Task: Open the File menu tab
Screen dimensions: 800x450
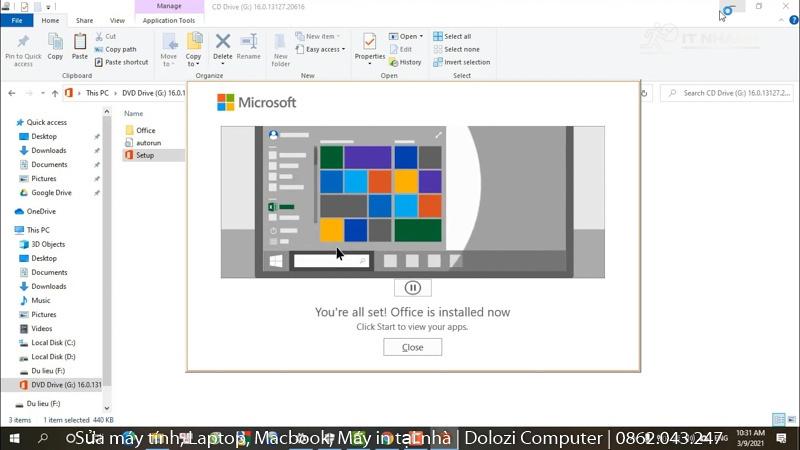Action: point(17,20)
